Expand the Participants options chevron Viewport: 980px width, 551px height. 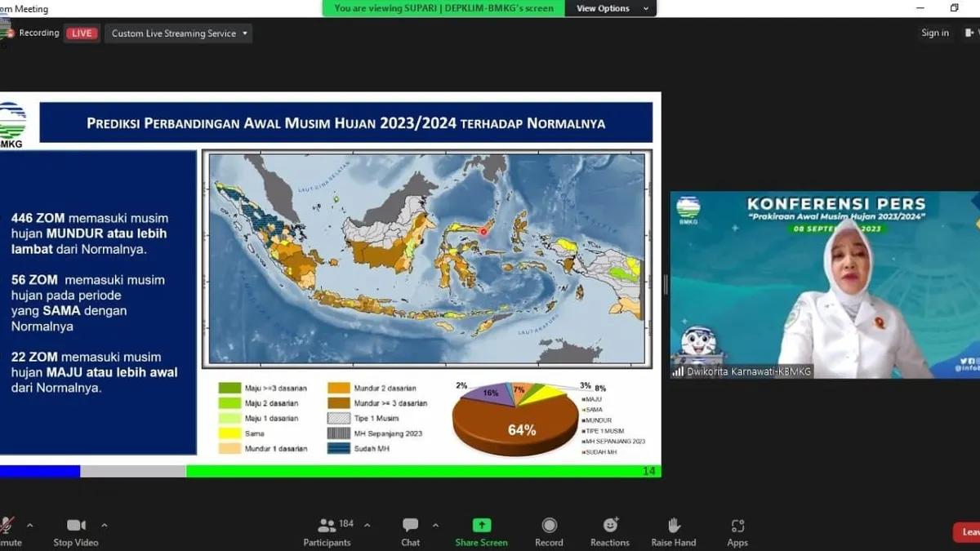click(x=367, y=525)
